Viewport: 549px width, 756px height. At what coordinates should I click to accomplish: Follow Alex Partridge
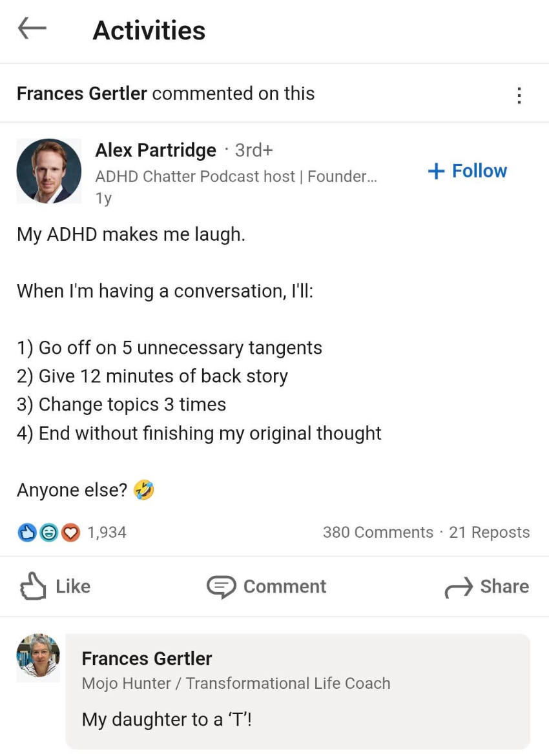point(468,171)
